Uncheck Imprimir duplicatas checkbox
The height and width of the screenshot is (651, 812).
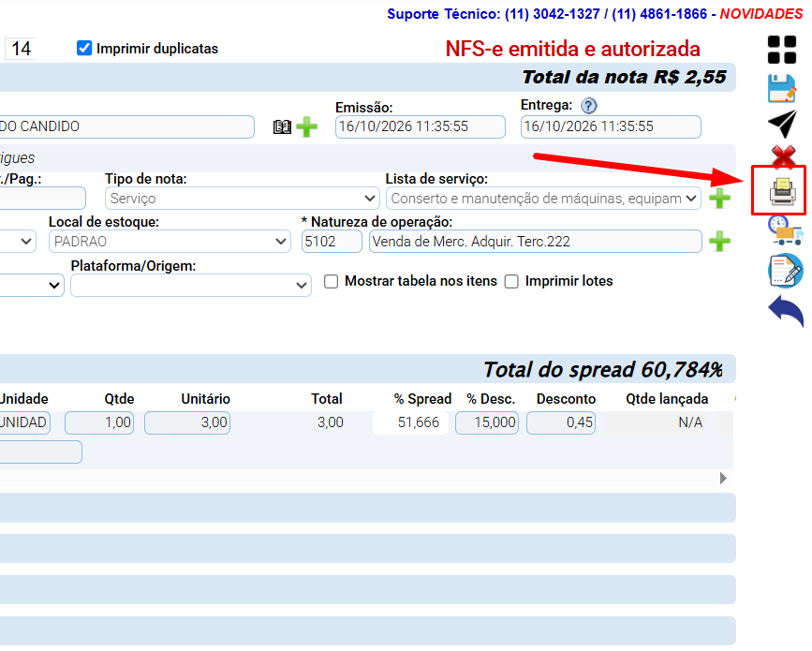tap(84, 48)
